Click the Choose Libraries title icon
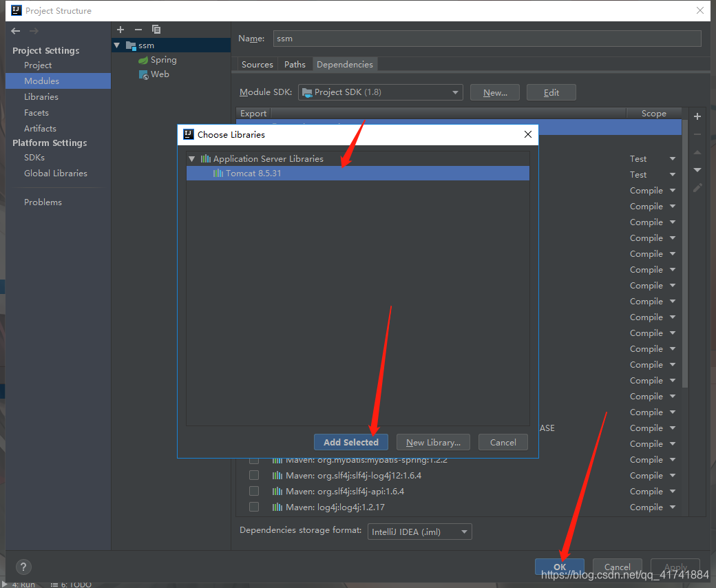The width and height of the screenshot is (716, 588). [189, 134]
